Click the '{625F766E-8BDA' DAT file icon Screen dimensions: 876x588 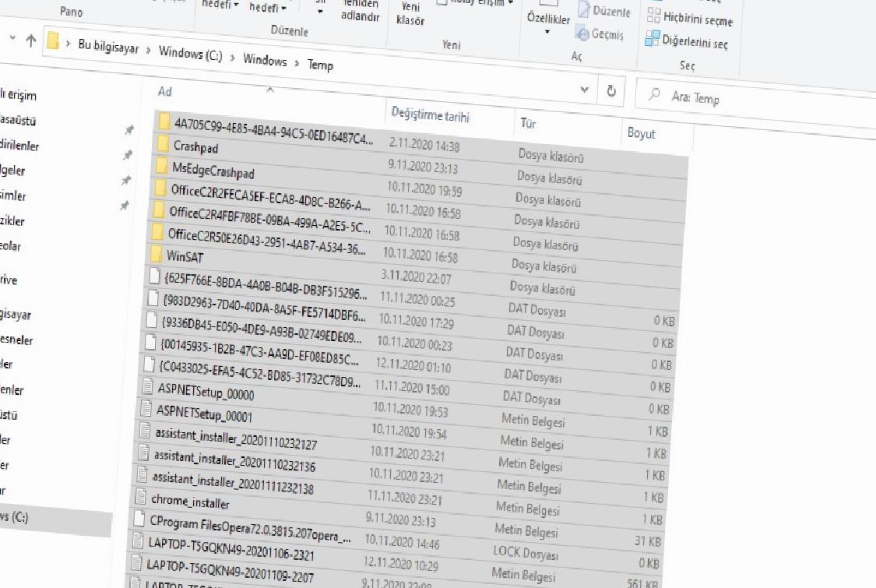(x=155, y=276)
